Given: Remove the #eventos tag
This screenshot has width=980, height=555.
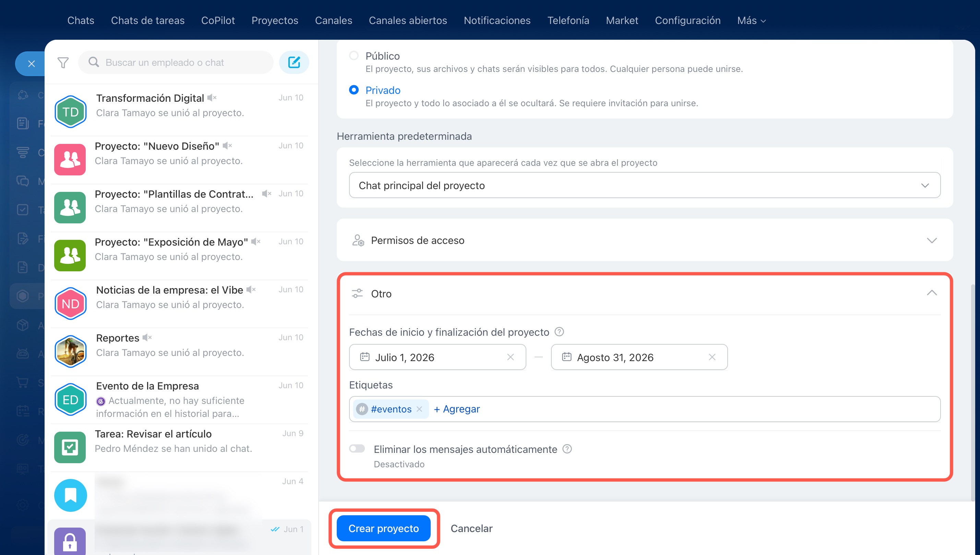Looking at the screenshot, I should [419, 409].
